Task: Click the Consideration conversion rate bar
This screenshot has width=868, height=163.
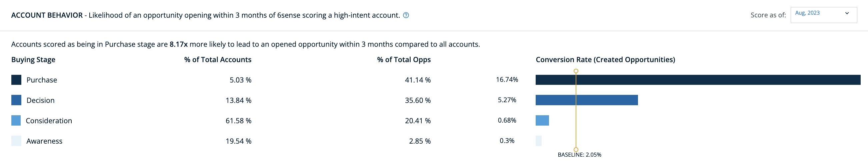Action: (x=542, y=121)
